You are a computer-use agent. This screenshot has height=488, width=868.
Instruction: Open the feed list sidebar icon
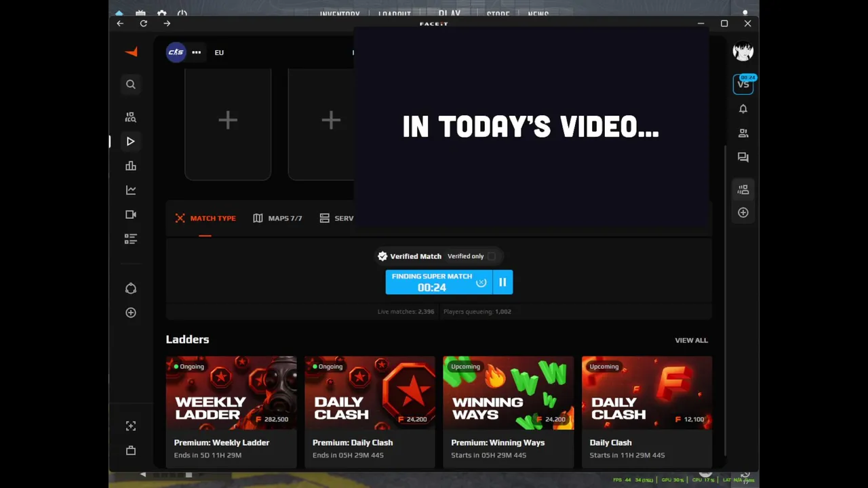tap(131, 239)
